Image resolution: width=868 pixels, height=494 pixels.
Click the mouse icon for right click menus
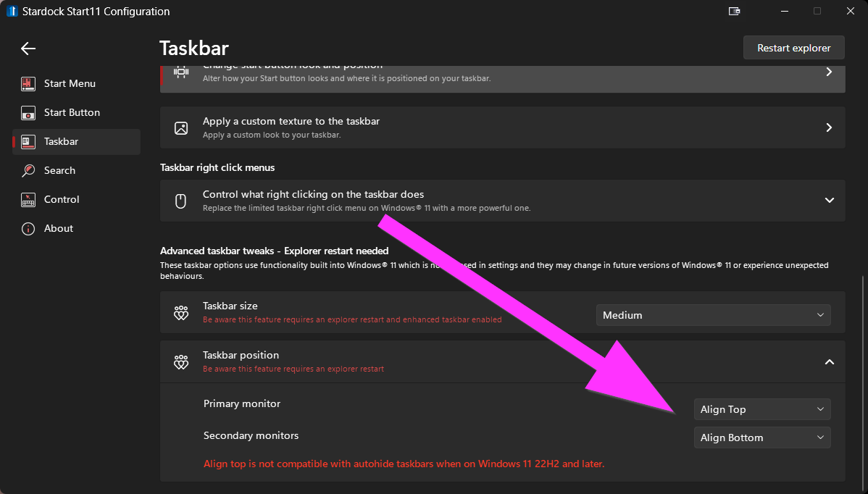pyautogui.click(x=181, y=201)
